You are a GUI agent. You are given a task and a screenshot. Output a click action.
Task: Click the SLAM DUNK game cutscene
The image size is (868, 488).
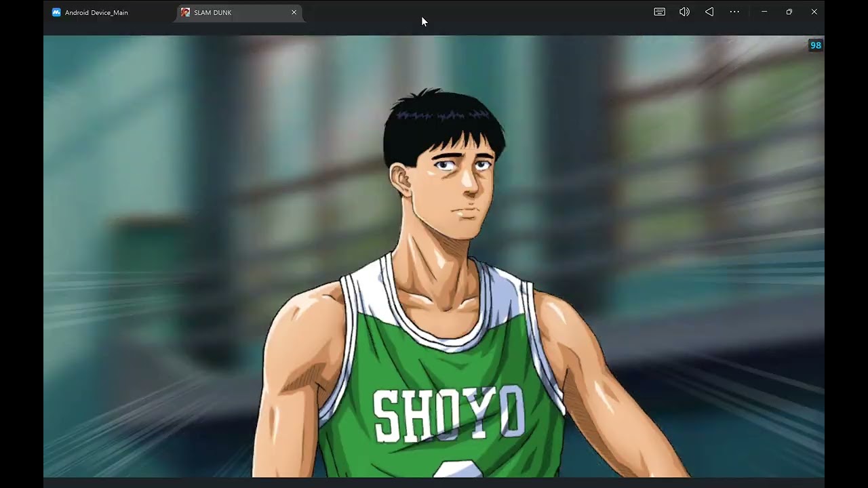[x=434, y=256]
